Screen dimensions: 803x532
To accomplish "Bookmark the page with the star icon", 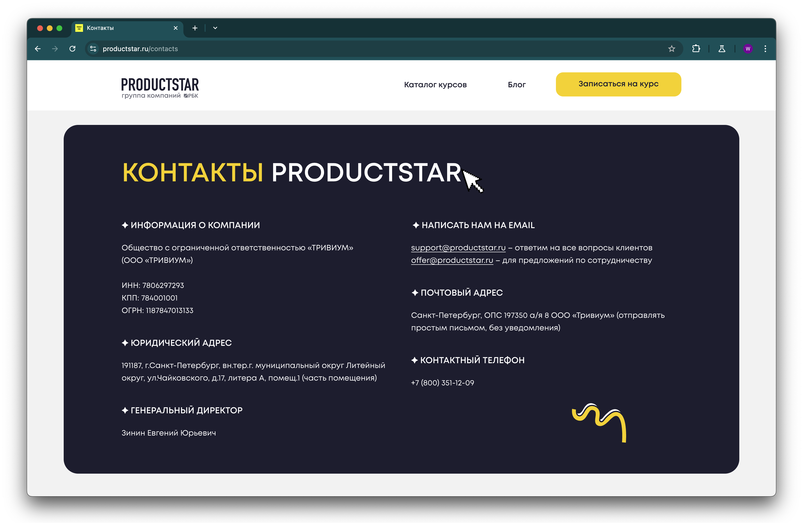I will tap(671, 48).
